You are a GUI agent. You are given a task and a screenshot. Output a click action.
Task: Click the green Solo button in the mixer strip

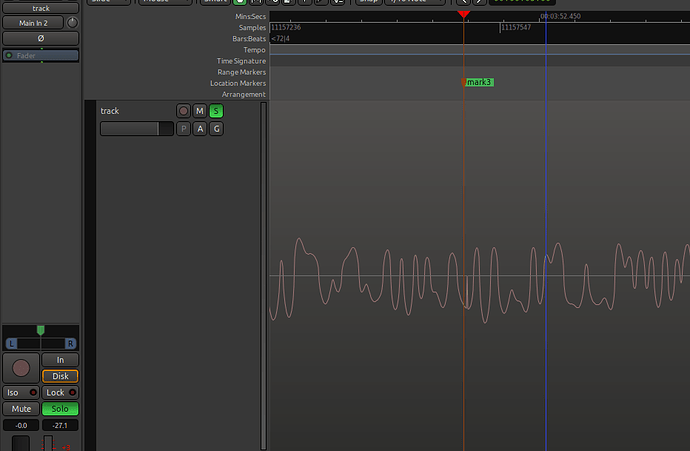point(60,409)
